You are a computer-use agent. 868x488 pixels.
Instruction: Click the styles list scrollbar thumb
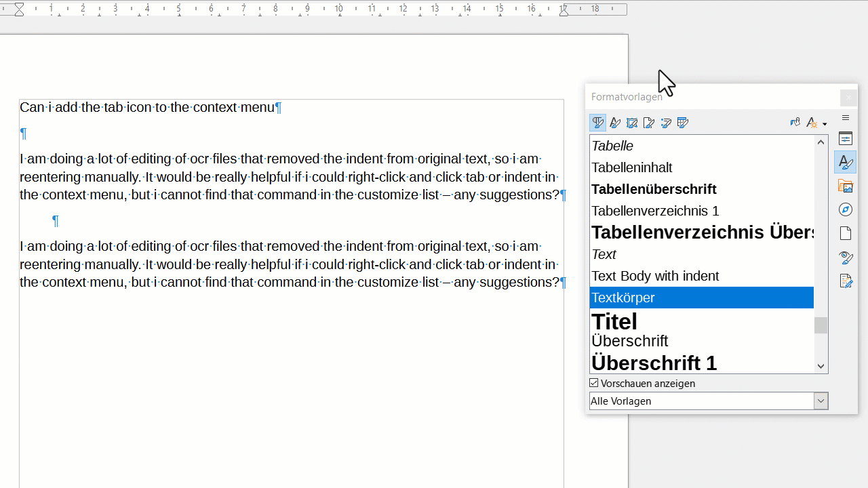tap(821, 325)
